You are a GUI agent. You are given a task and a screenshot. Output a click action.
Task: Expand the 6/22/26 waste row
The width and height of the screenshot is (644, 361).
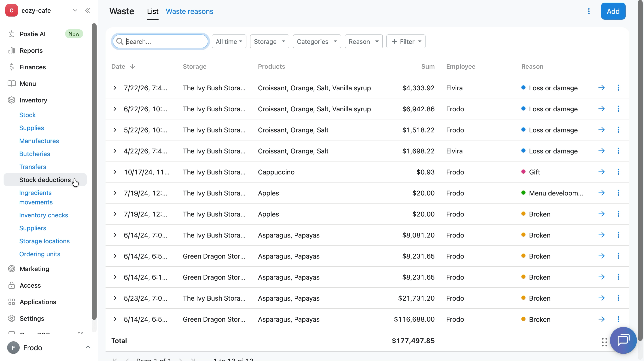pos(115,109)
